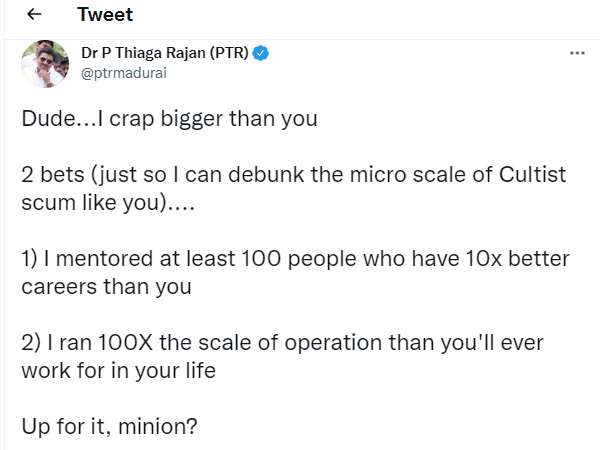
Task: Open the tweet's three-dot more menu
Action: pos(577,53)
